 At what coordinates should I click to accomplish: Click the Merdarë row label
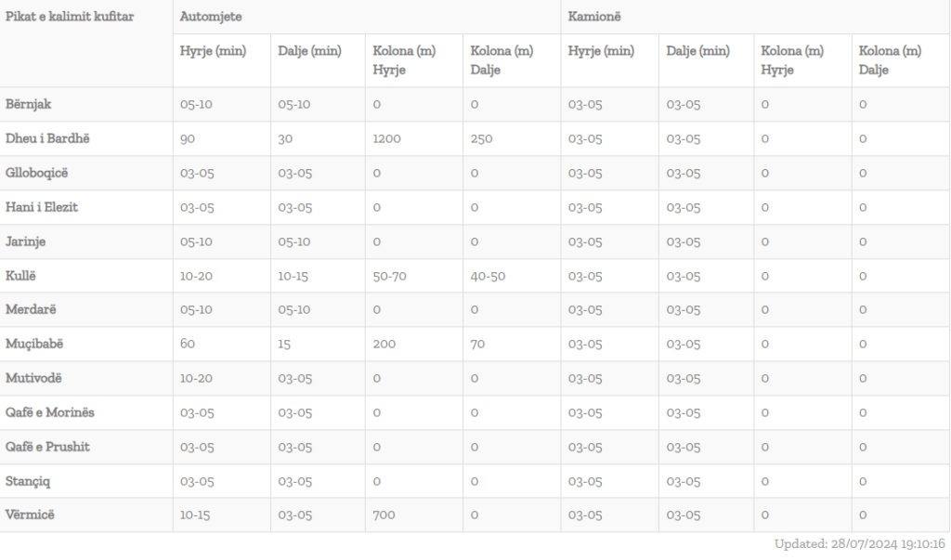(x=31, y=309)
